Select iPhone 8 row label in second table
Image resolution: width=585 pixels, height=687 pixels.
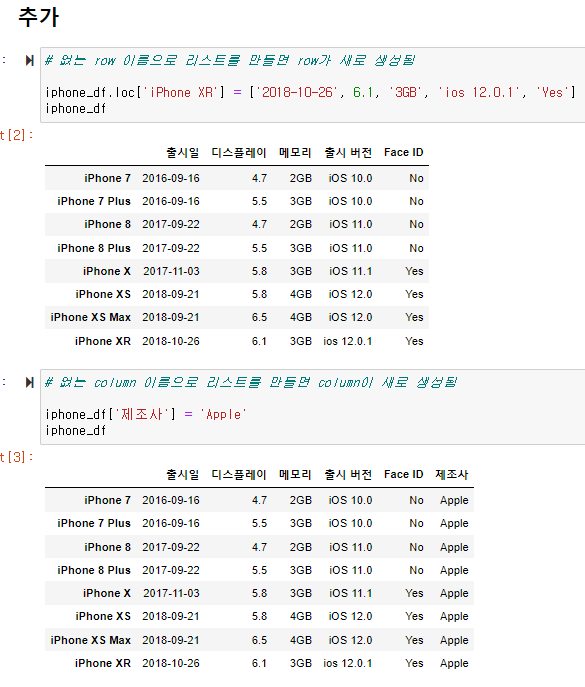[x=107, y=547]
